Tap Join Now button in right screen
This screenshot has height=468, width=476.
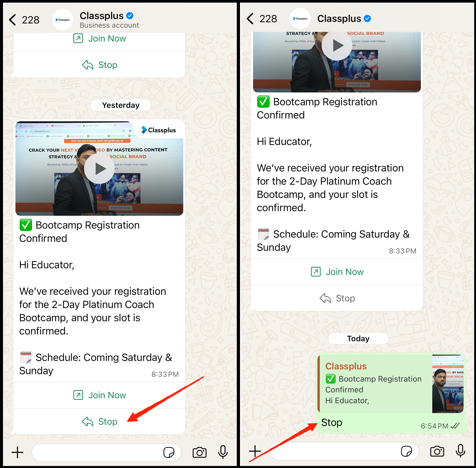[x=337, y=272]
